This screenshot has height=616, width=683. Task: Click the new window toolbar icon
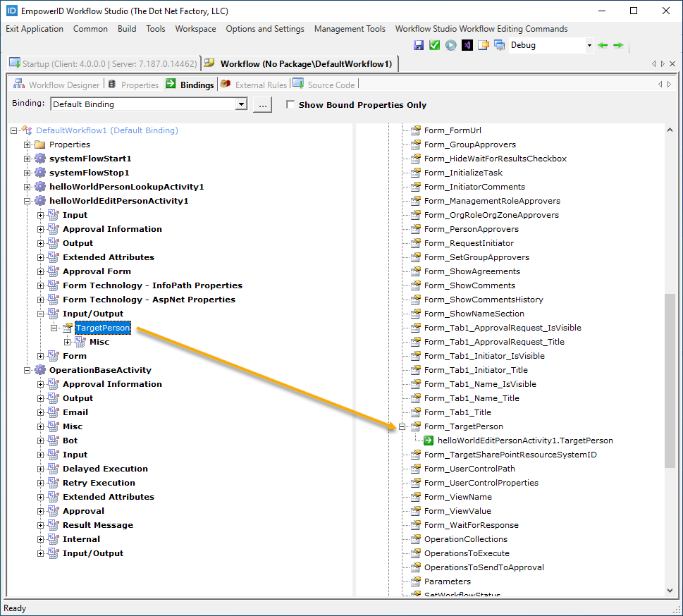point(484,44)
